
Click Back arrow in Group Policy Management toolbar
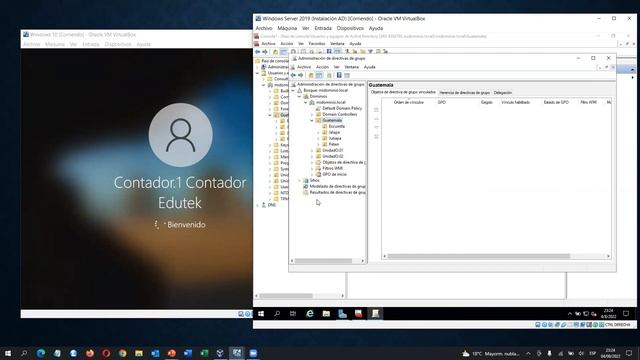coord(293,75)
